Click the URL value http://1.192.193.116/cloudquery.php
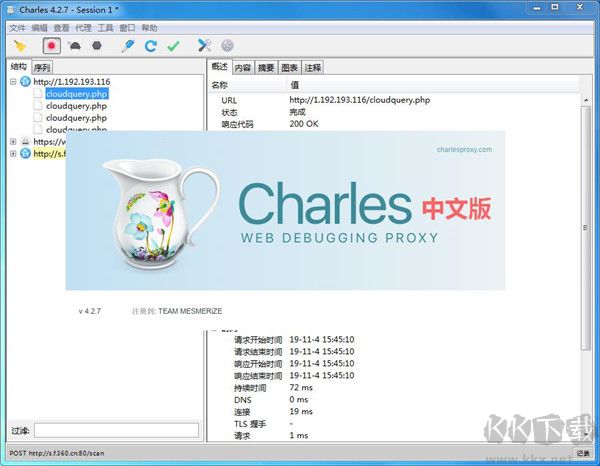Viewport: 600px width, 466px height. coord(360,100)
